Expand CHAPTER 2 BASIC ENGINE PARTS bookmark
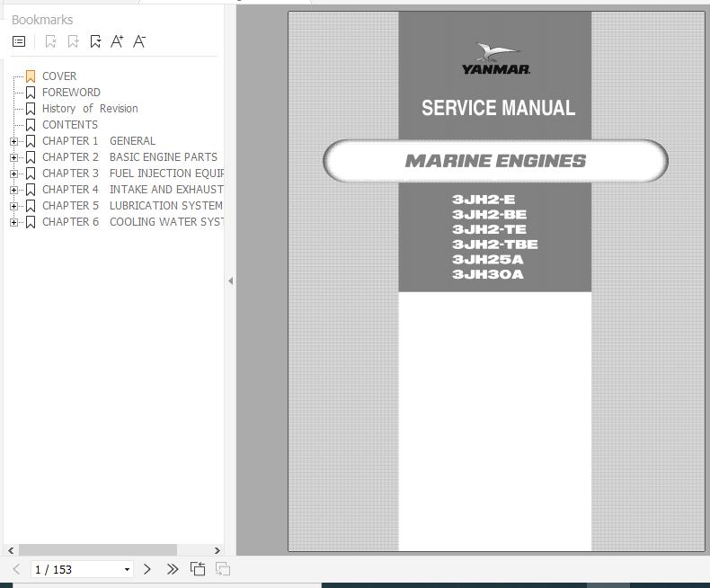This screenshot has width=710, height=588. 14,157
